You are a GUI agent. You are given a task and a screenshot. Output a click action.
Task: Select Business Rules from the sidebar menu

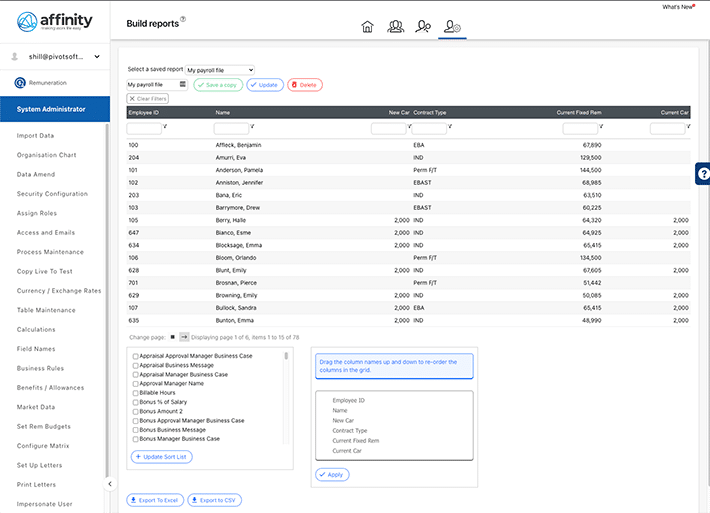pos(40,368)
